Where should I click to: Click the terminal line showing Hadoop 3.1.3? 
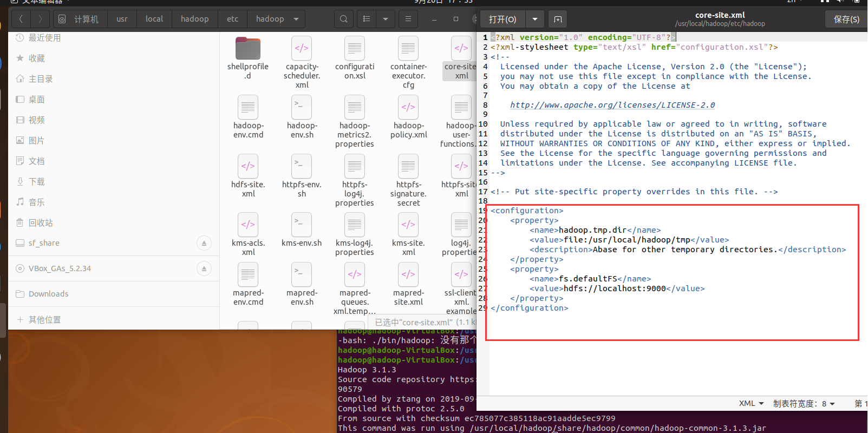(x=367, y=370)
